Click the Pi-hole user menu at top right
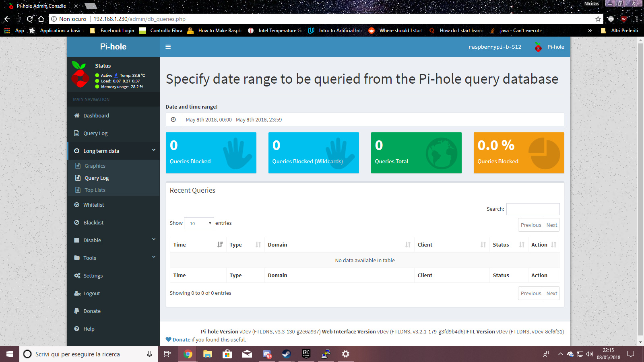This screenshot has height=362, width=644. [x=549, y=47]
